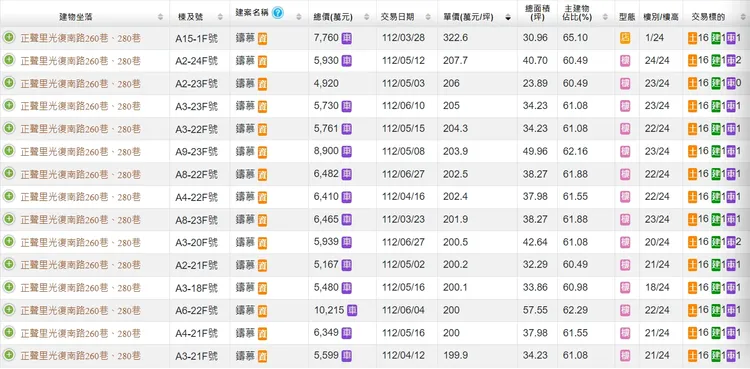The width and height of the screenshot is (750, 369).
Task: Sort by 主建物佔比(%) column
Action: click(605, 17)
